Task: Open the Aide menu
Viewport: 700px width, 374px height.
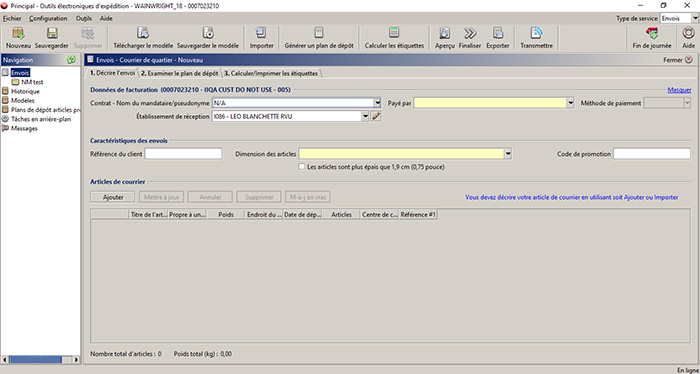Action: [106, 18]
